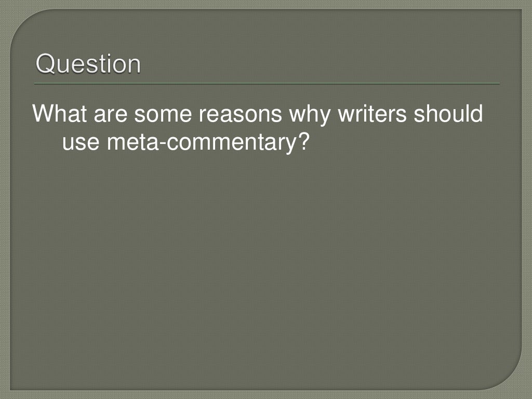The width and height of the screenshot is (532, 399).
Task: Click the word "are" in first line
Action: (111, 114)
